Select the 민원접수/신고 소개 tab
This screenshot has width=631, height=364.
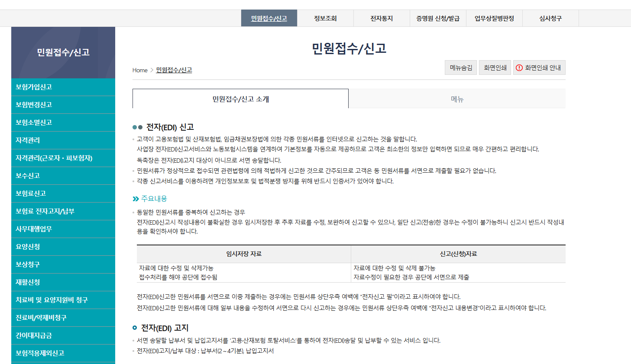click(240, 98)
